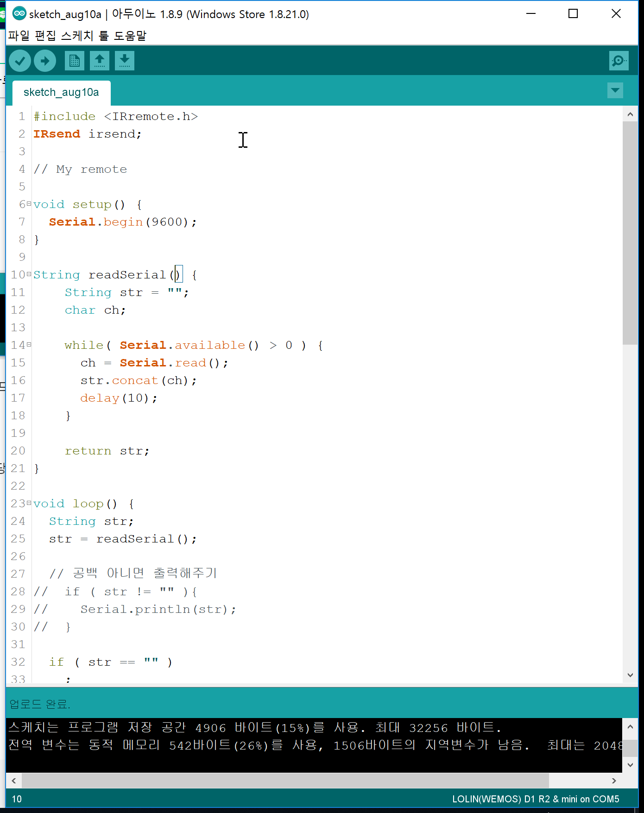Open the 툴 menu
Image resolution: width=644 pixels, height=813 pixels.
[104, 36]
